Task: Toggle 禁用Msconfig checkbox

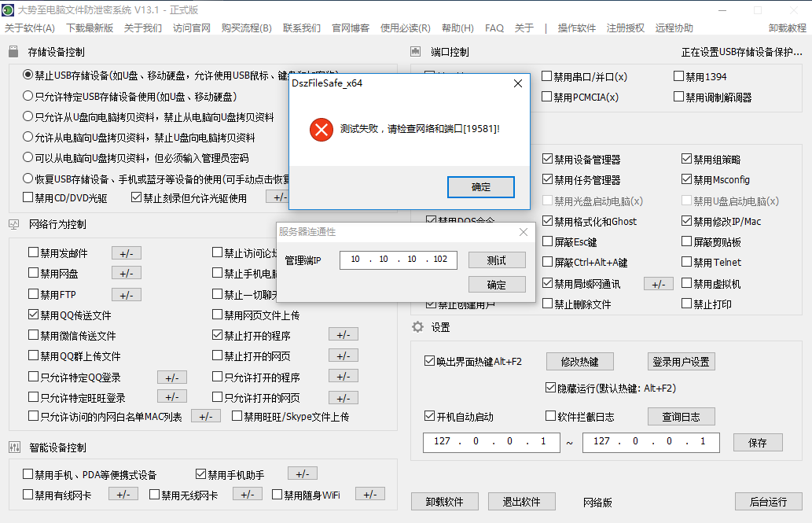Action: pos(687,179)
